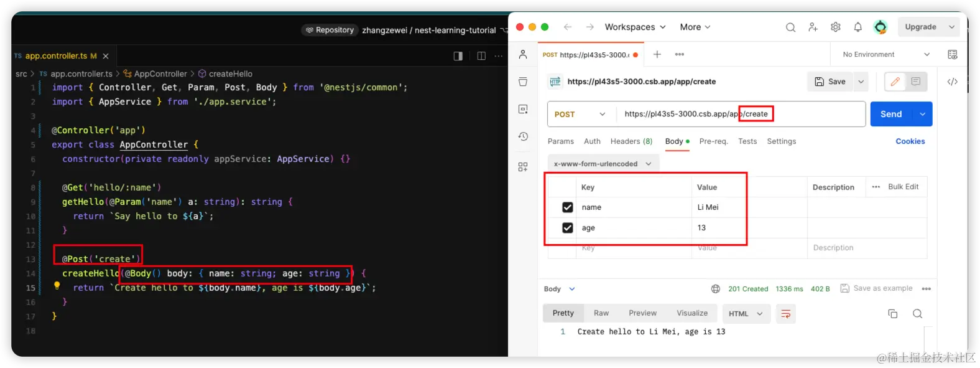This screenshot has height=368, width=980.
Task: Open the Postman sidebar environments icon
Action: (523, 82)
